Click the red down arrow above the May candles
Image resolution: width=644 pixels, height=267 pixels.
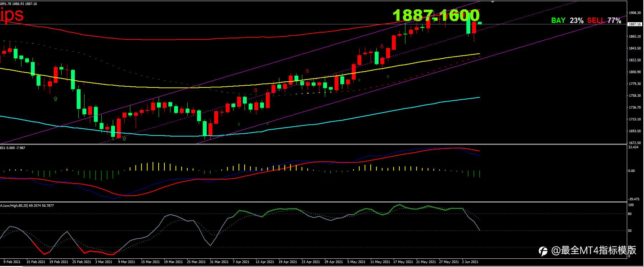[x=382, y=46]
